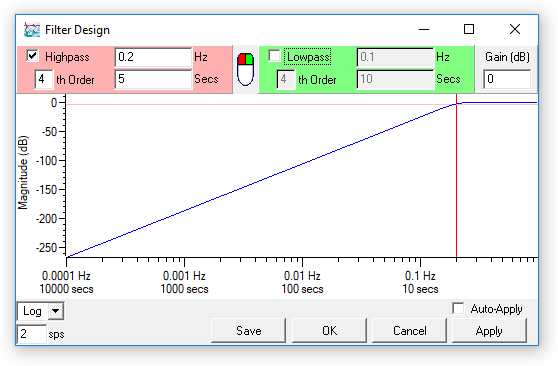Click the Cancel button
Viewport: 558px width, 366px height.
click(x=409, y=331)
